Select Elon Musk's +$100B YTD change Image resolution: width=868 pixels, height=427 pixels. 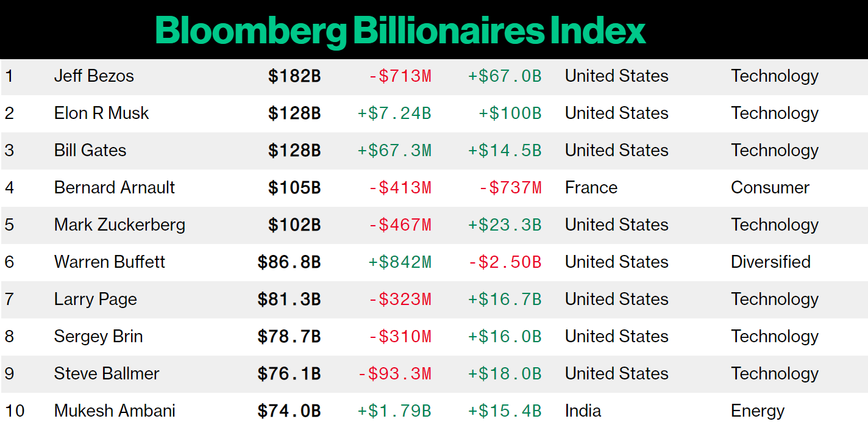tap(510, 113)
